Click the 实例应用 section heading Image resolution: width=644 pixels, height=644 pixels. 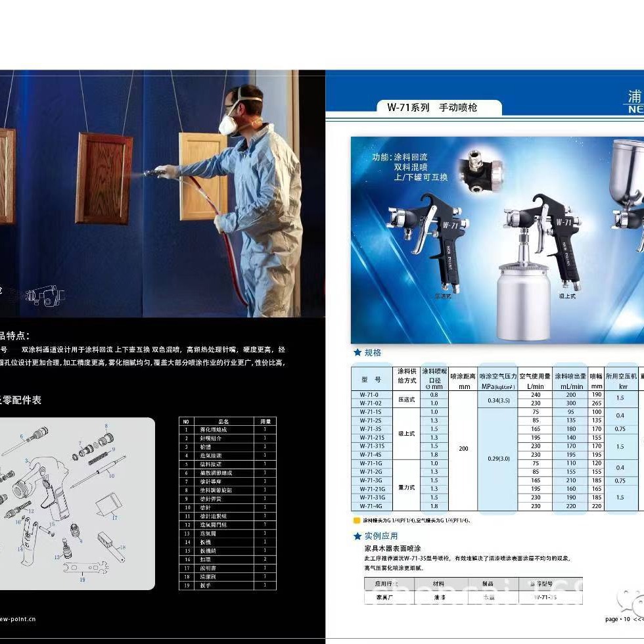pos(381,536)
